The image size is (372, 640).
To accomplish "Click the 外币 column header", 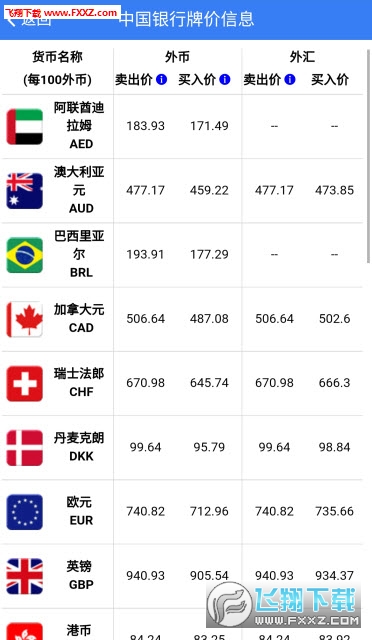I will click(177, 57).
